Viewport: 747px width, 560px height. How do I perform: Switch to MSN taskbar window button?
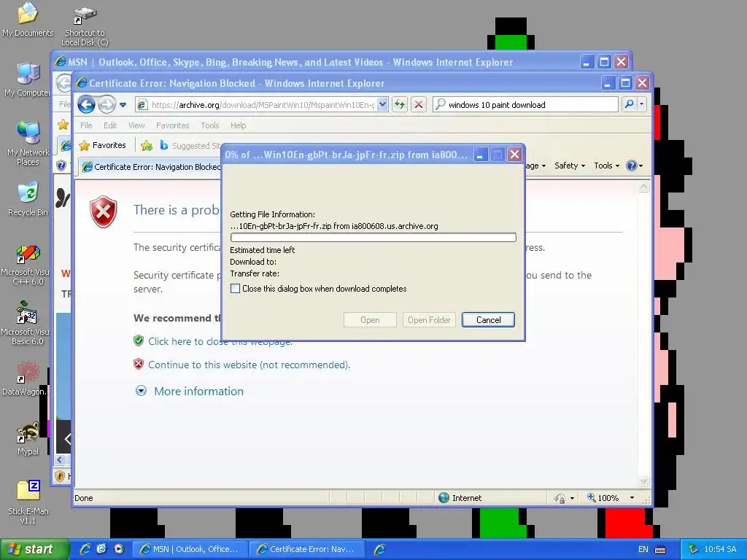click(x=189, y=549)
